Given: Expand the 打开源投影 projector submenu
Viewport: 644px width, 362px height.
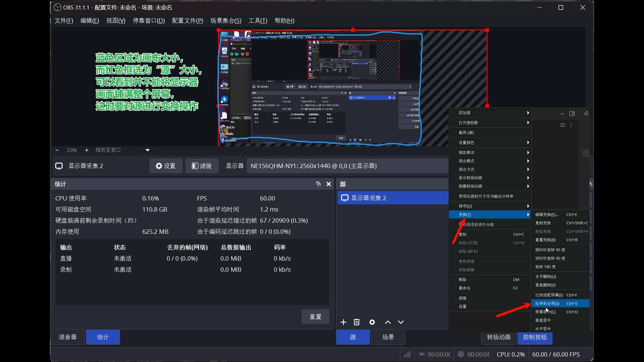Looking at the screenshot, I should pos(490,123).
